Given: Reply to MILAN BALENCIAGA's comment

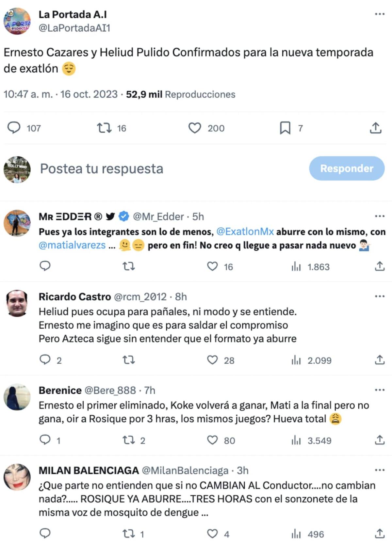Looking at the screenshot, I should click(x=45, y=534).
